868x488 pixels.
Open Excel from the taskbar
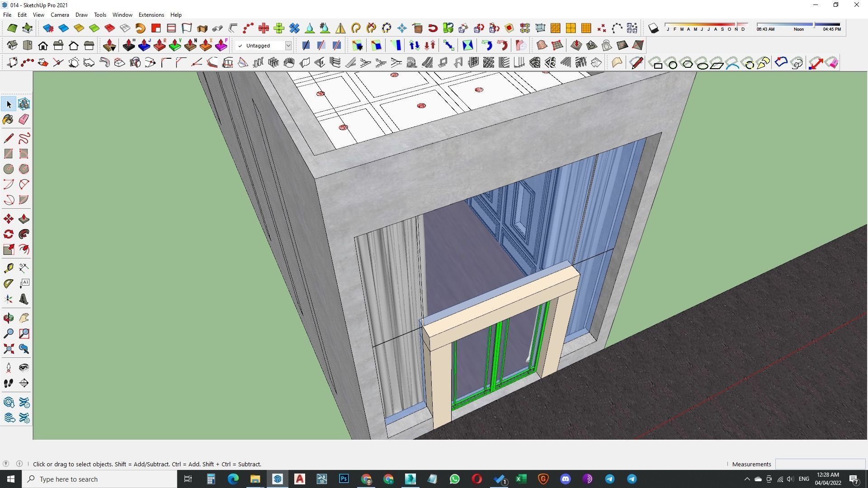point(521,479)
